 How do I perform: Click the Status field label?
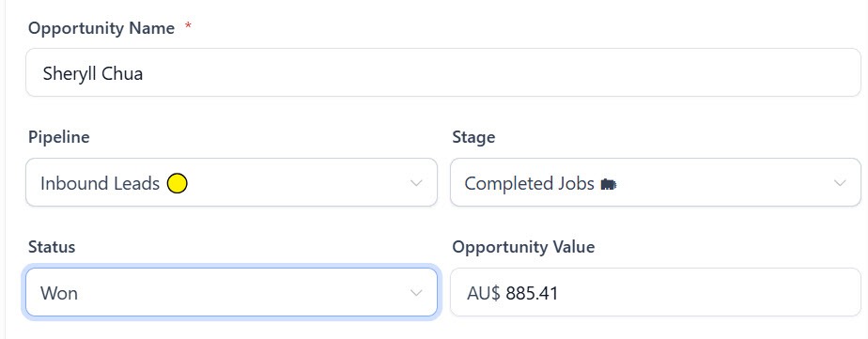click(52, 247)
